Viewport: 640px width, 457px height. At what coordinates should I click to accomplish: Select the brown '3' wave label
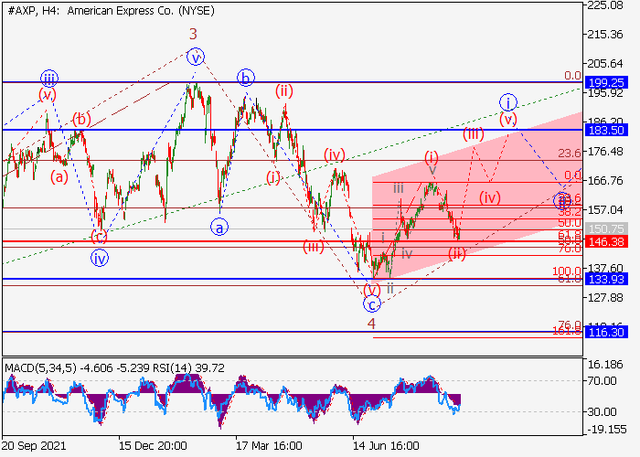click(x=193, y=33)
